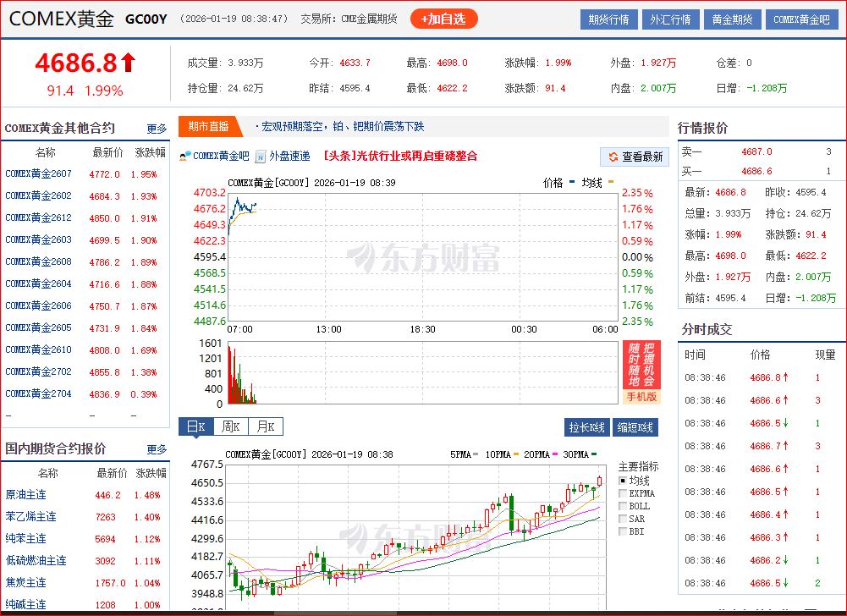Open contract COMEX黄金2605
Viewport: 847px width, 616px height.
(x=38, y=327)
